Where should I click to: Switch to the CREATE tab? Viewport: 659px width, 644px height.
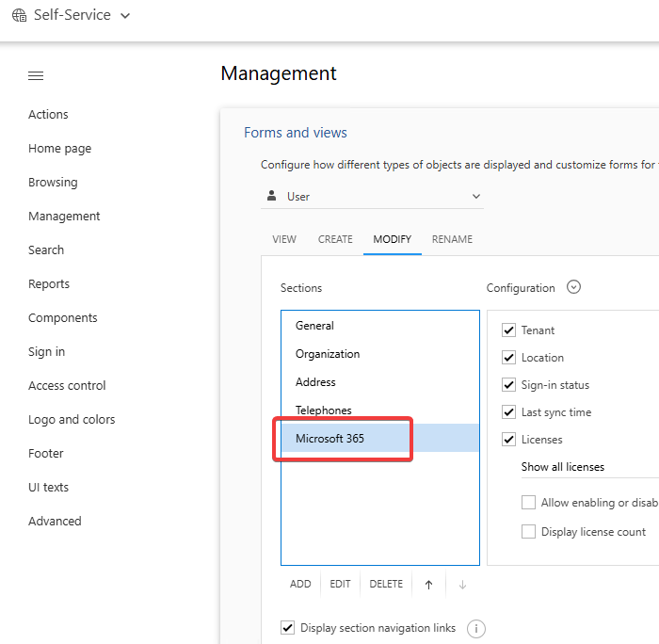pyautogui.click(x=335, y=239)
